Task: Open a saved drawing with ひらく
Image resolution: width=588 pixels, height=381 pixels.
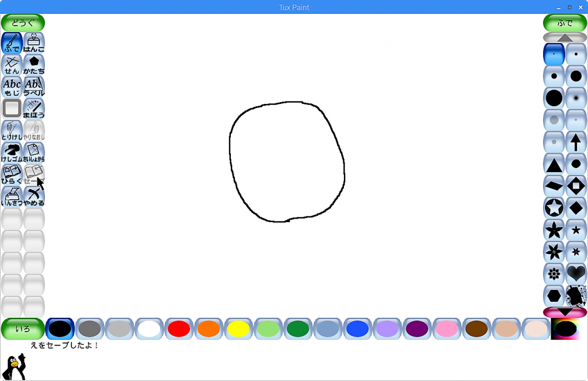Action: [11, 175]
